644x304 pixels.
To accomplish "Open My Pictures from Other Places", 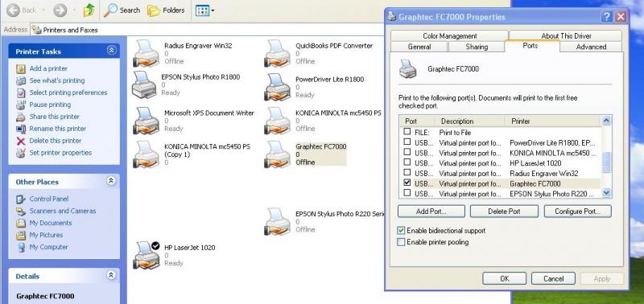I will (46, 235).
